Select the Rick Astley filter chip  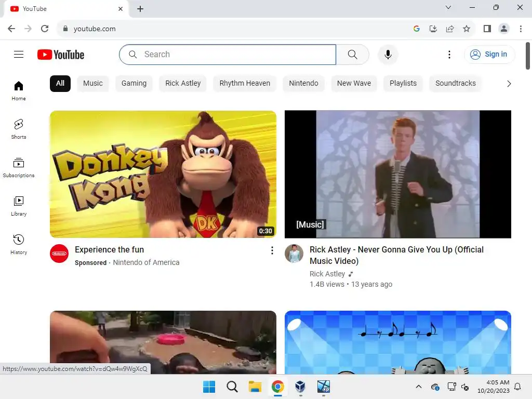[x=183, y=84]
